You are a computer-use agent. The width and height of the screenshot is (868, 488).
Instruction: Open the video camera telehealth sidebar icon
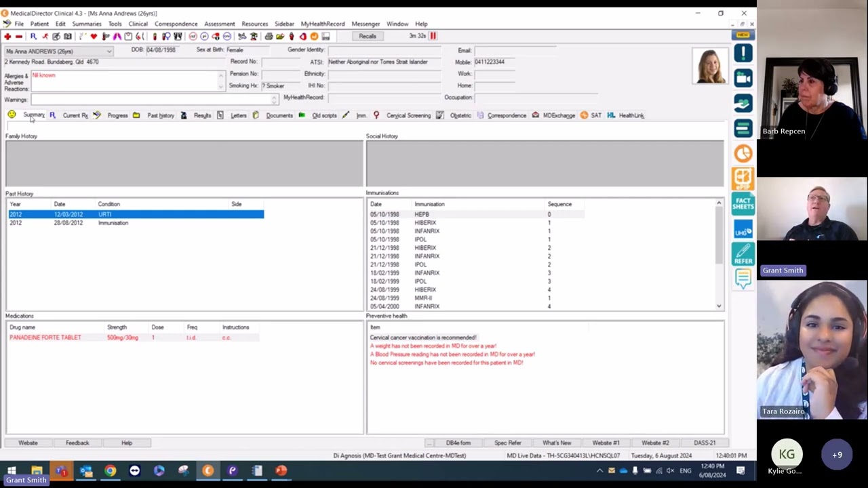[743, 78]
